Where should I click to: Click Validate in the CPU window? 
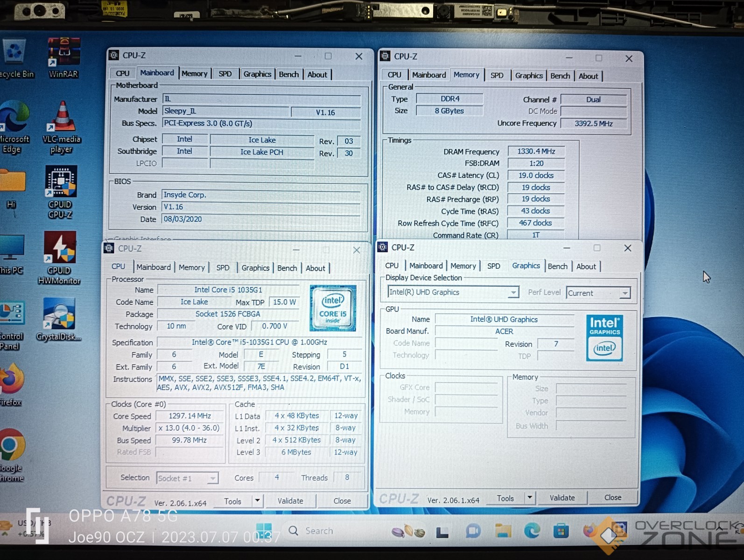pos(290,501)
